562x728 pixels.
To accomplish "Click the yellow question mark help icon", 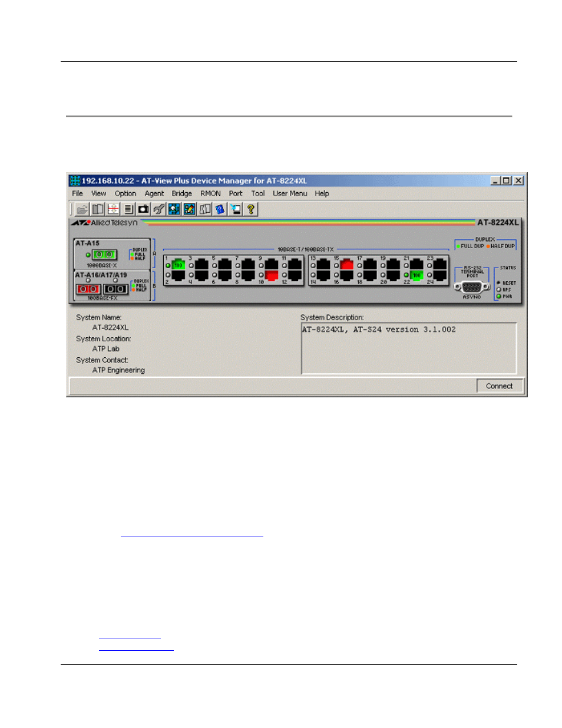I will tap(251, 209).
